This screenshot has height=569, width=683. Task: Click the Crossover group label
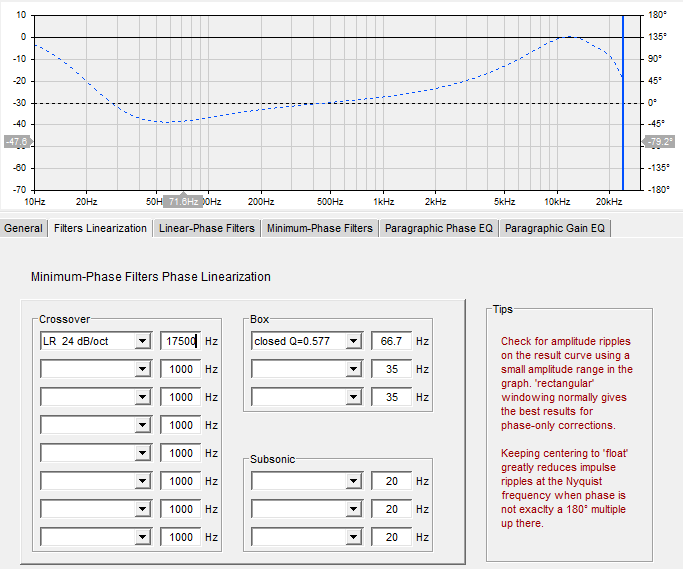point(64,319)
